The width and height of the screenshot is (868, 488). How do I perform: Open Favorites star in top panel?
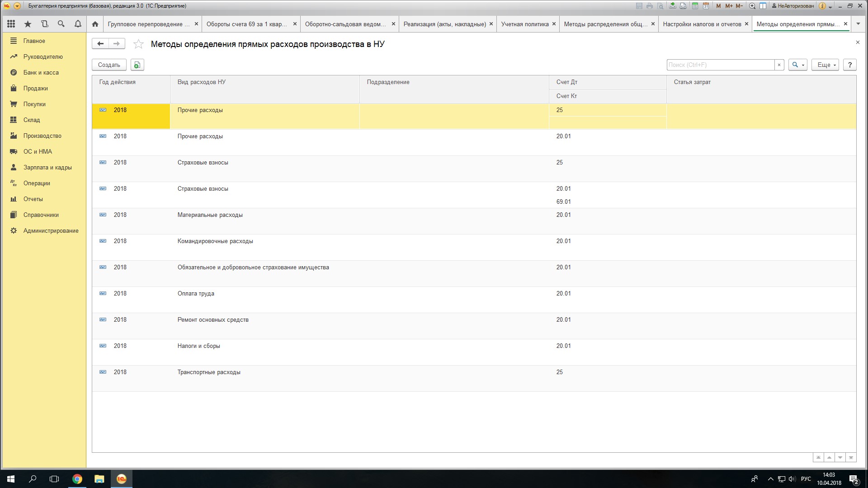click(28, 24)
